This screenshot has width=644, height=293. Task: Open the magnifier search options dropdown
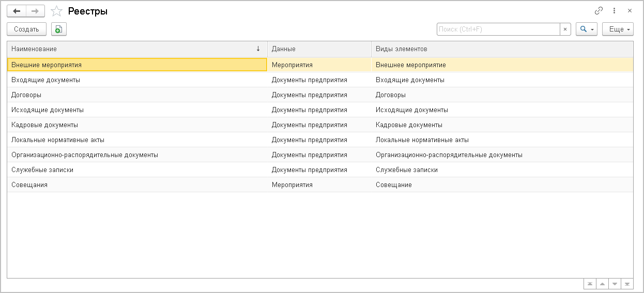pos(586,29)
